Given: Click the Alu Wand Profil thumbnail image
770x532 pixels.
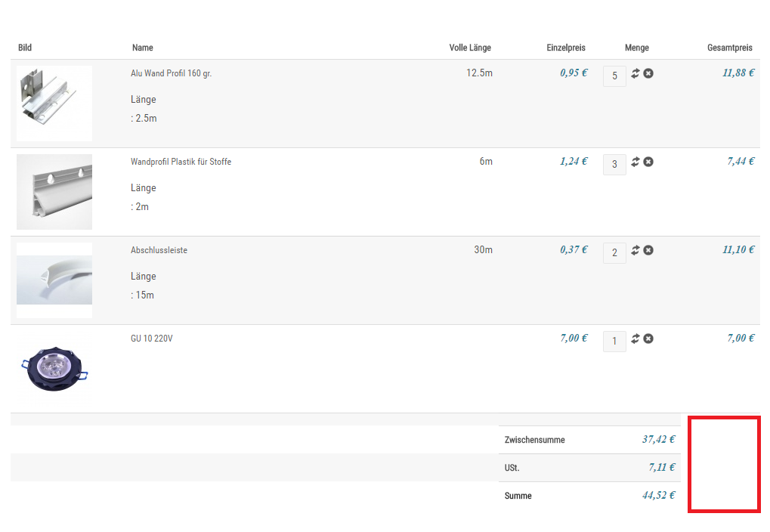Looking at the screenshot, I should (54, 104).
